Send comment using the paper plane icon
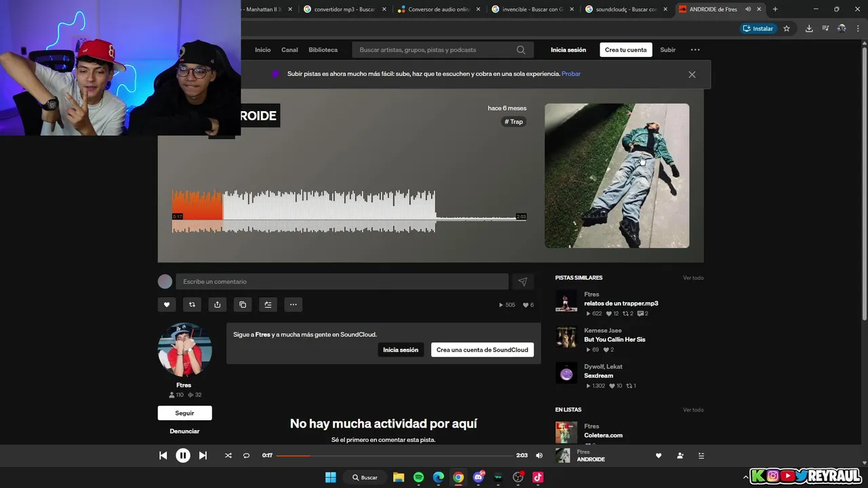Screen dimensions: 868x488 [x=522, y=281]
